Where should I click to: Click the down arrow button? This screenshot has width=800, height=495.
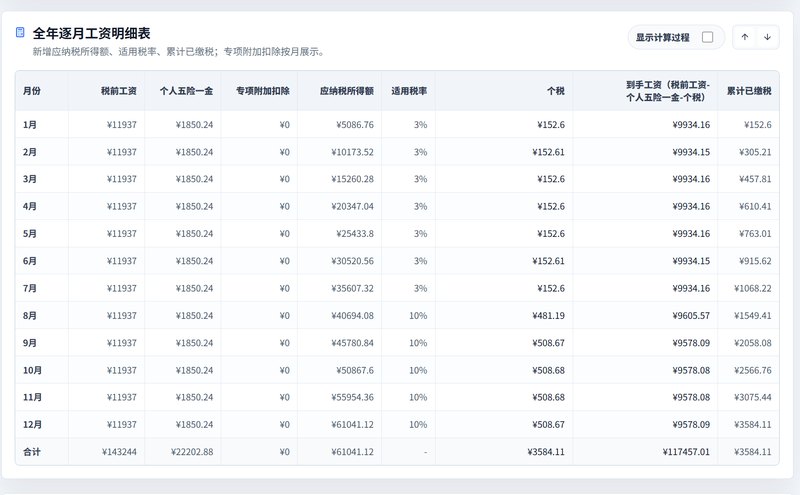767,37
